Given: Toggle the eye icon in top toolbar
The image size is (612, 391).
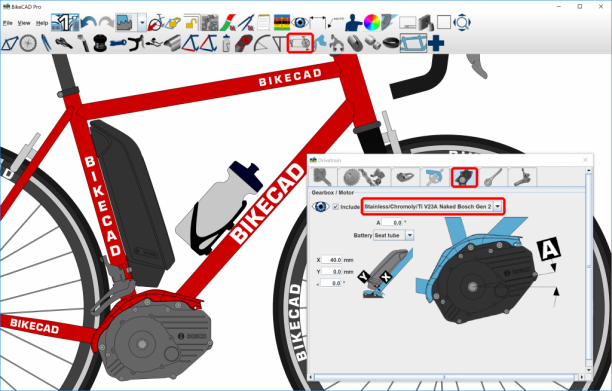Looking at the screenshot, I should pyautogui.click(x=300, y=23).
